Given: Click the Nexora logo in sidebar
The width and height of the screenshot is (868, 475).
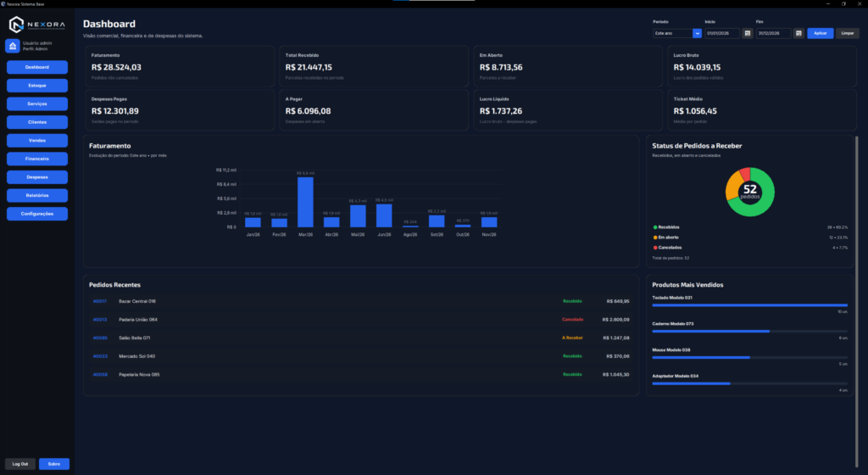Looking at the screenshot, I should coord(37,25).
